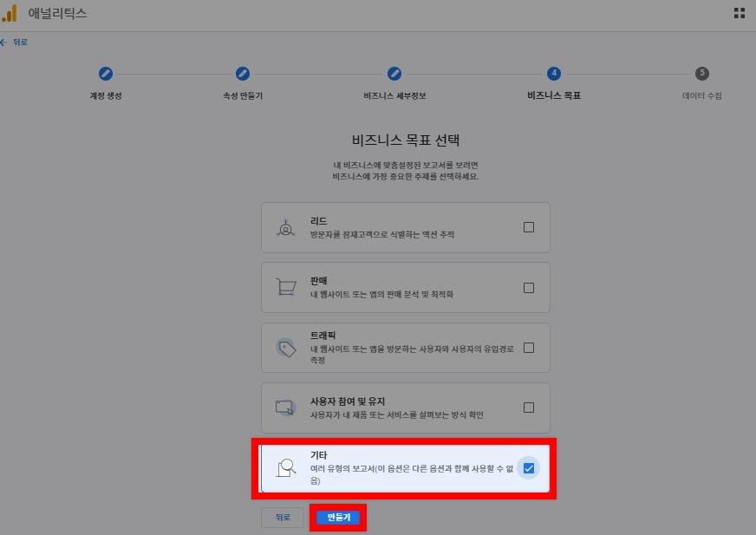The height and width of the screenshot is (535, 756).
Task: Click the 트래픽 tag icon
Action: click(286, 348)
